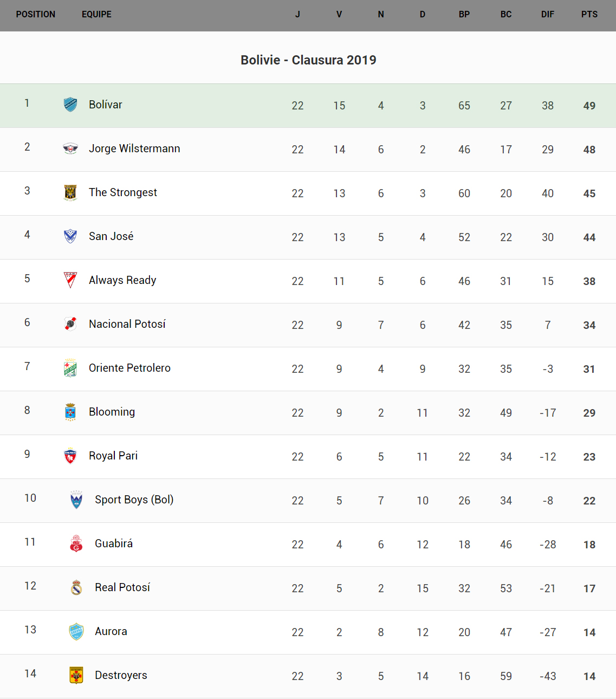Click the Jorge Wilstermann crest icon

[70, 148]
